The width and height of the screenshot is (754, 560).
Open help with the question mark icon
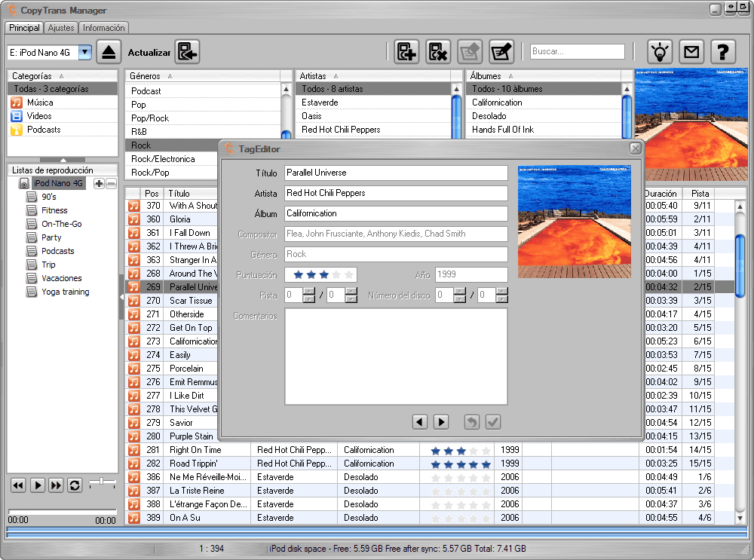723,52
